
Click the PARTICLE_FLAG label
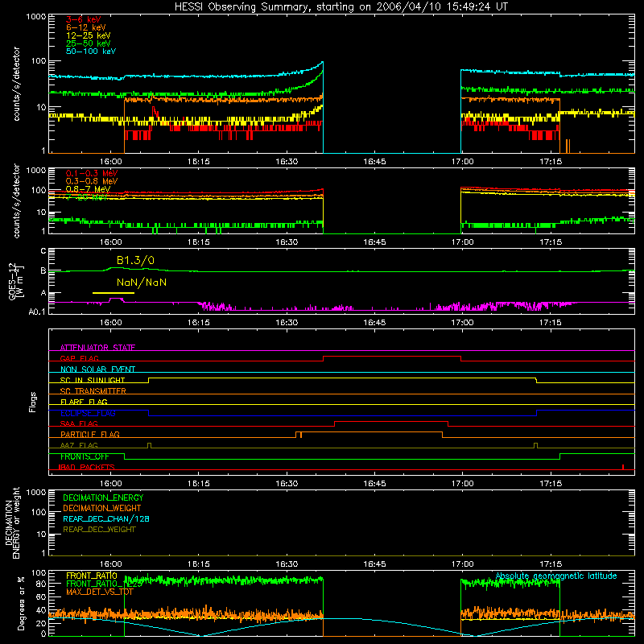tap(90, 434)
